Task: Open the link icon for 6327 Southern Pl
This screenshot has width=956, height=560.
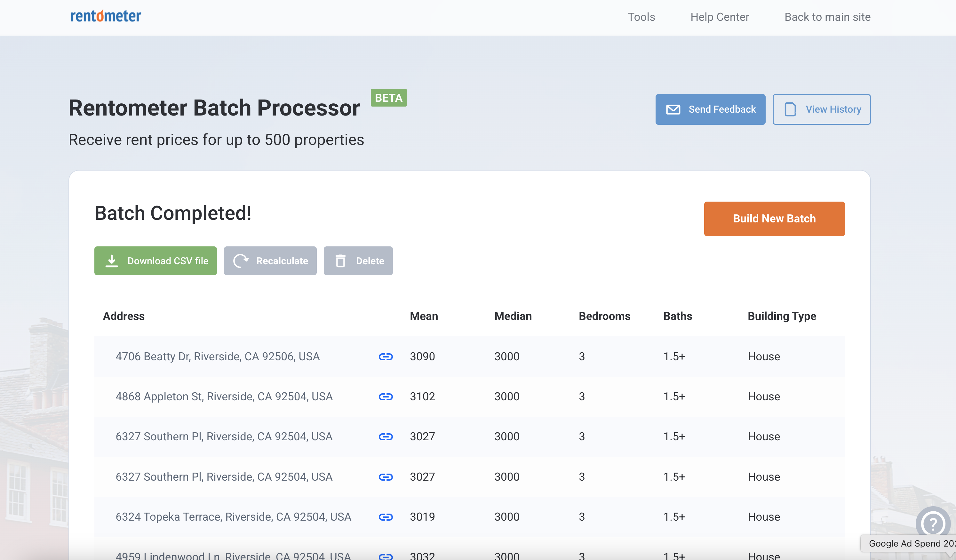Action: (386, 437)
